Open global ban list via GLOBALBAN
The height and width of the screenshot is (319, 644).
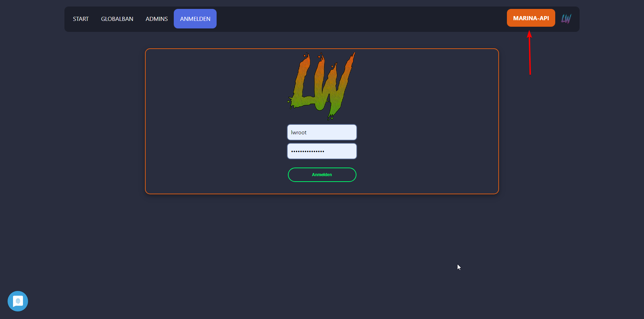tap(117, 19)
